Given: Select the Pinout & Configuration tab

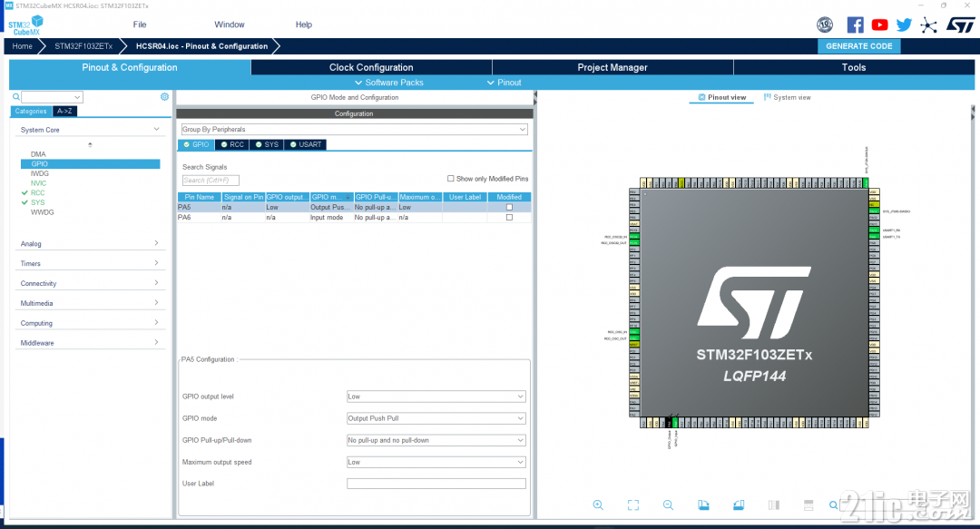Looking at the screenshot, I should [x=130, y=67].
